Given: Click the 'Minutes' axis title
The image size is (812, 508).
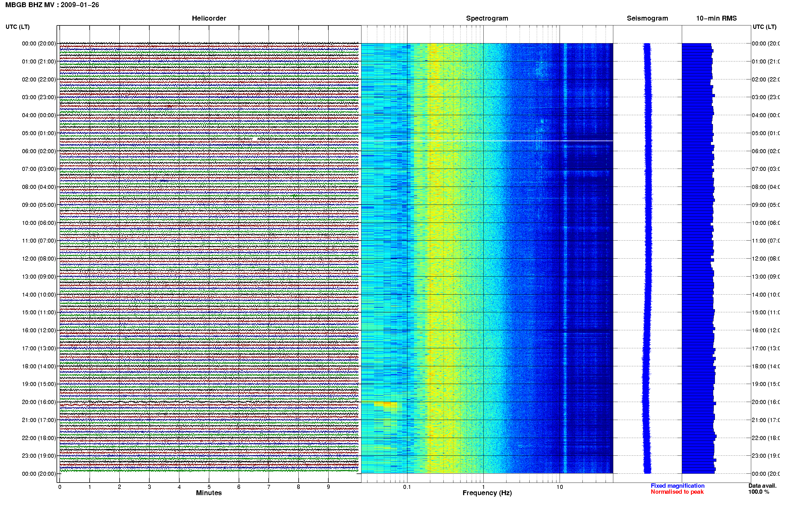Looking at the screenshot, I should (209, 493).
